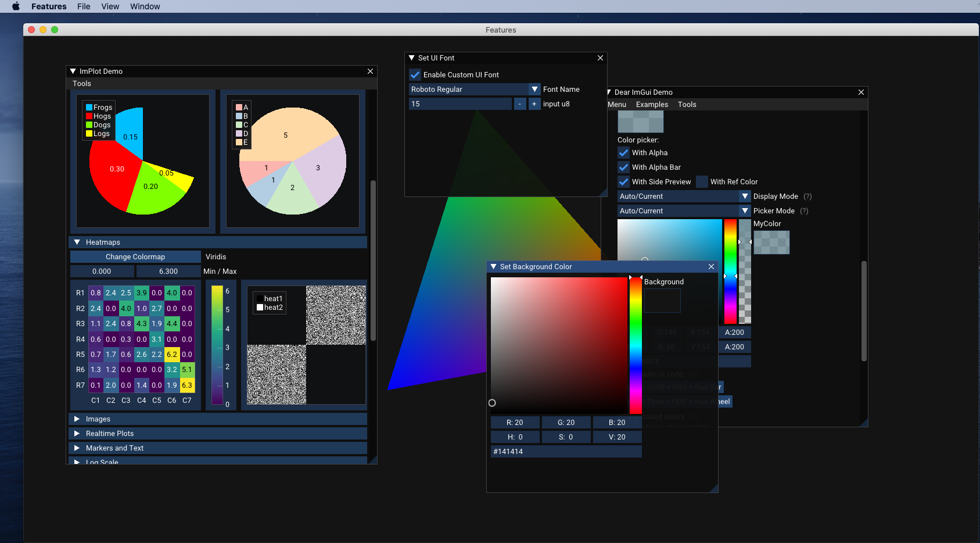Toggle legend item A in second pie chart
Viewport: 980px width, 543px height.
click(x=239, y=108)
